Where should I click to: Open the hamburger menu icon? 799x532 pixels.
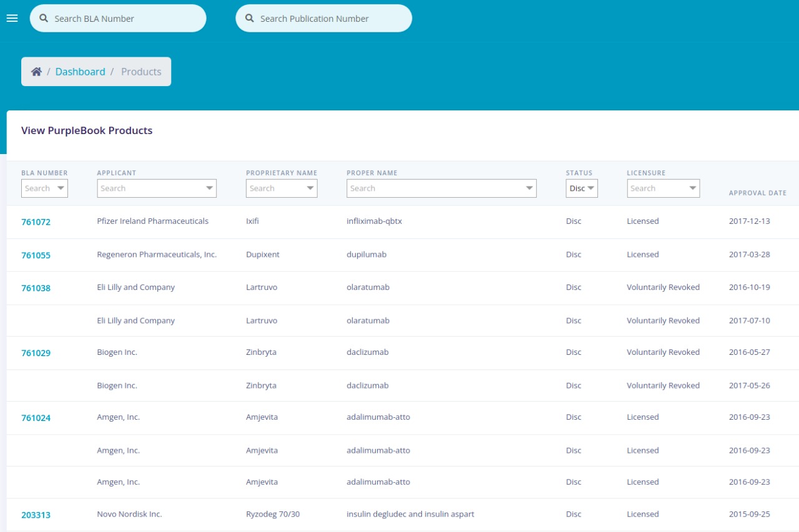pos(12,19)
